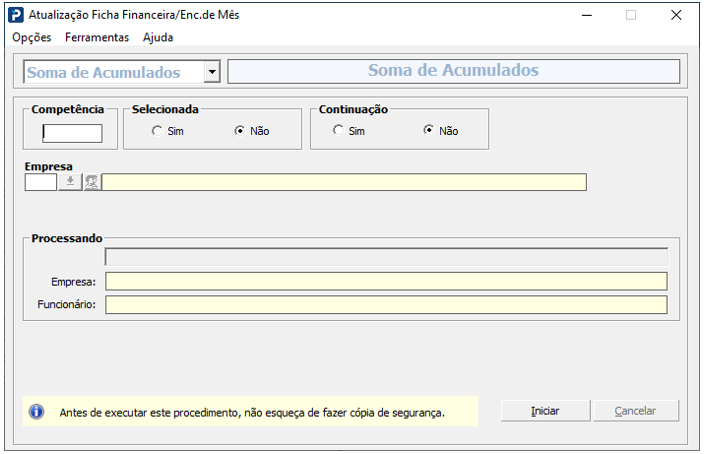Click the Soma de Acumulados title banner
This screenshot has height=454, width=704.
(x=453, y=71)
